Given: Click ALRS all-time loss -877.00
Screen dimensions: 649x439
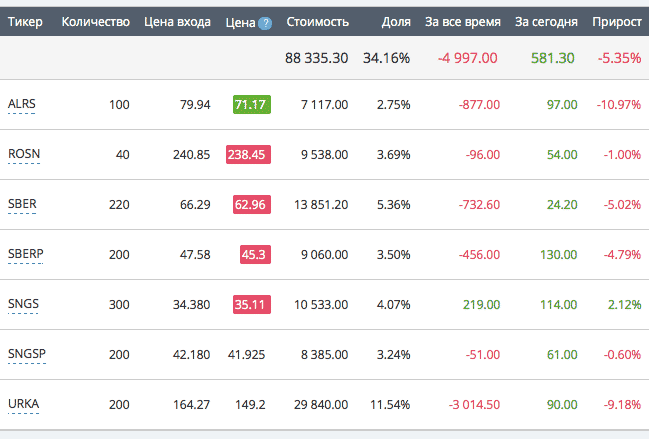Looking at the screenshot, I should point(479,104).
